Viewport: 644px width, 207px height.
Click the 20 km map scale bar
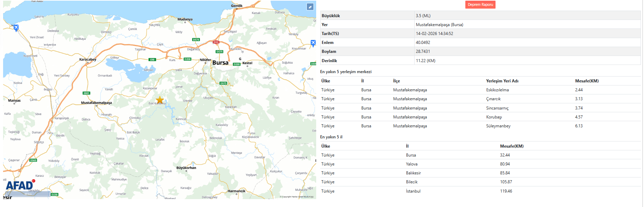tap(28, 194)
